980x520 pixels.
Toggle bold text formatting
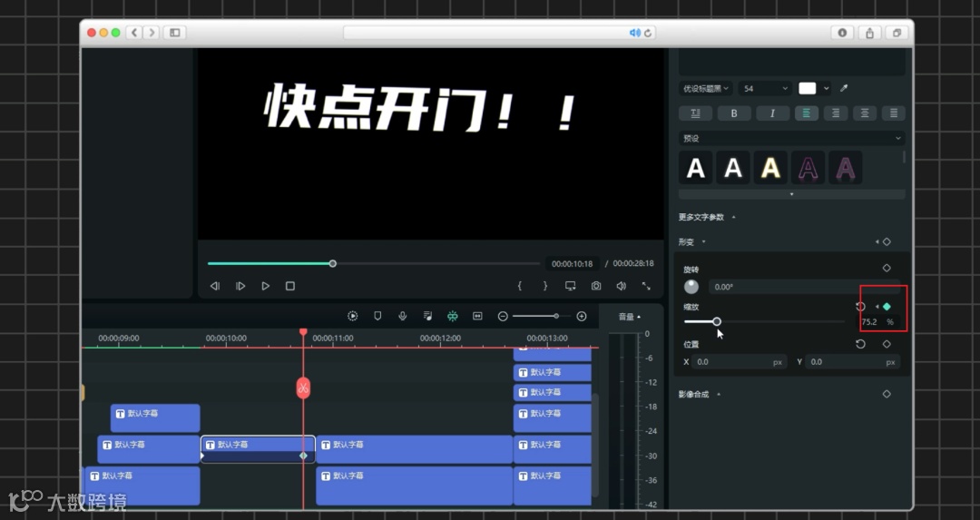[x=734, y=113]
